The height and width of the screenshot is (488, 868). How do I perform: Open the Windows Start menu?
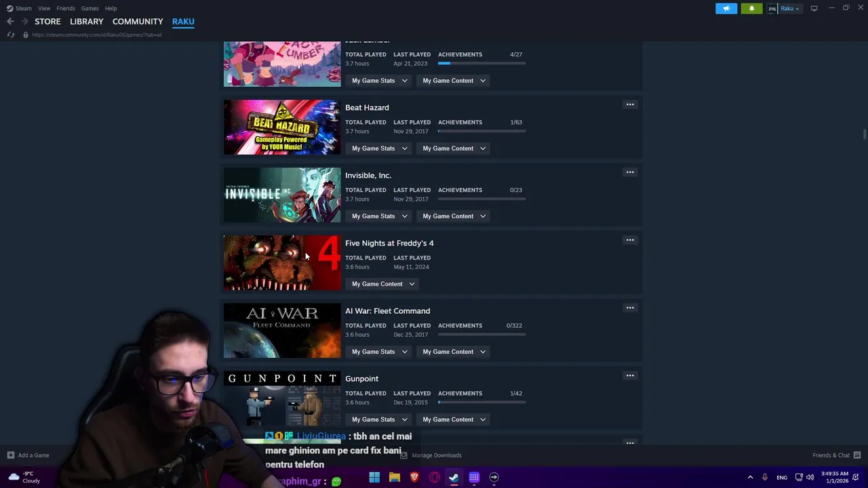click(374, 478)
